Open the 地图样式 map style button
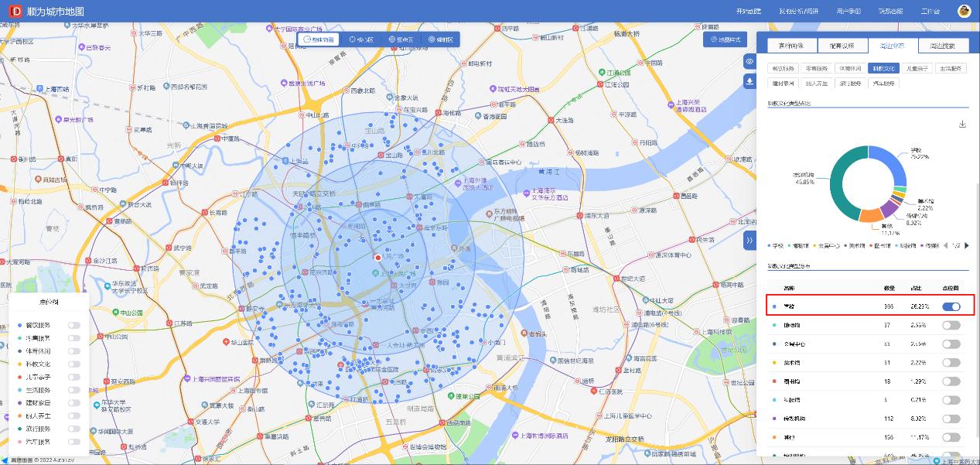 point(725,39)
